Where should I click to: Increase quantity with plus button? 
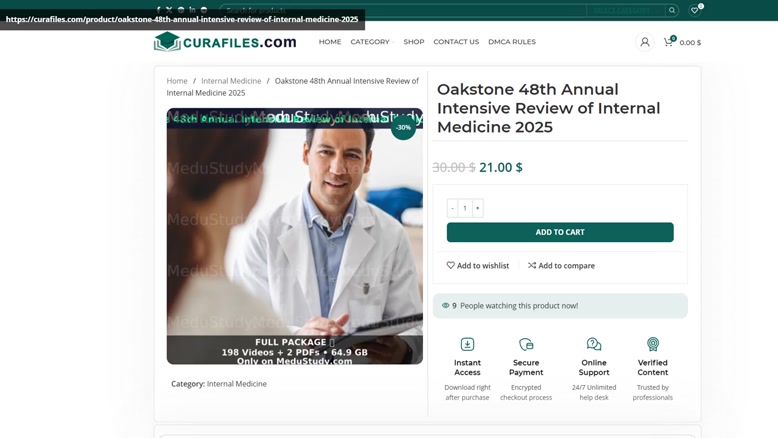pyautogui.click(x=477, y=208)
